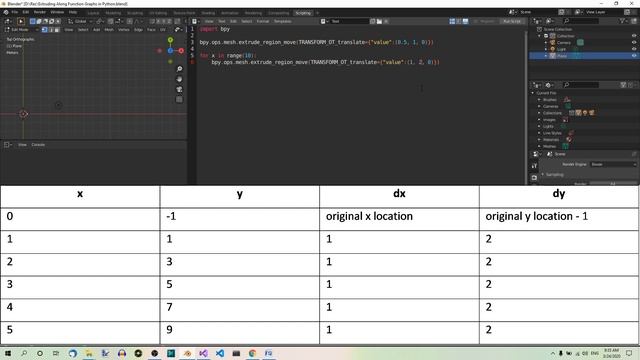Open Windows Start menu

(x=7, y=353)
